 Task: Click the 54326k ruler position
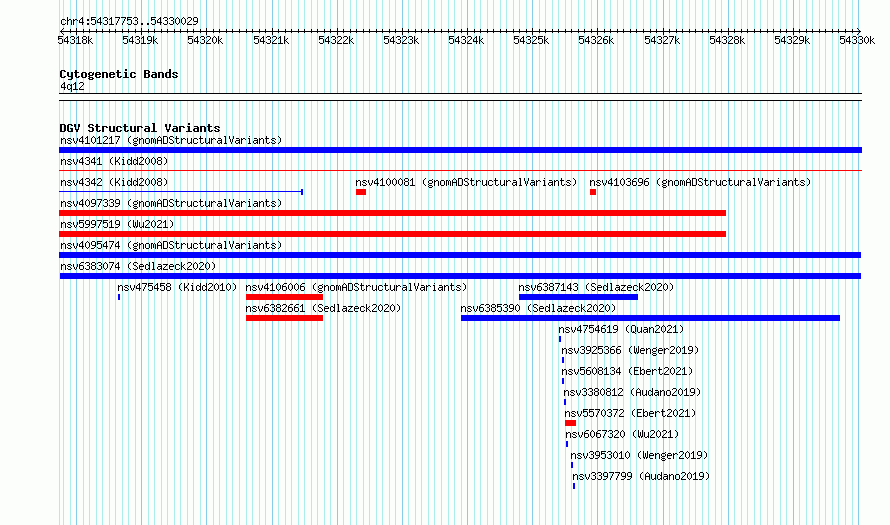point(597,40)
